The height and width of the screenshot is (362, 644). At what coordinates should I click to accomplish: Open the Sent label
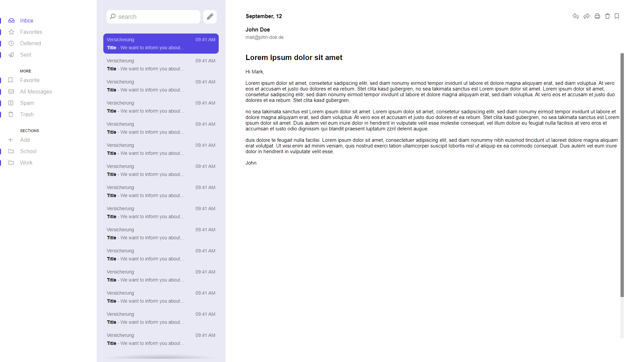[x=25, y=55]
